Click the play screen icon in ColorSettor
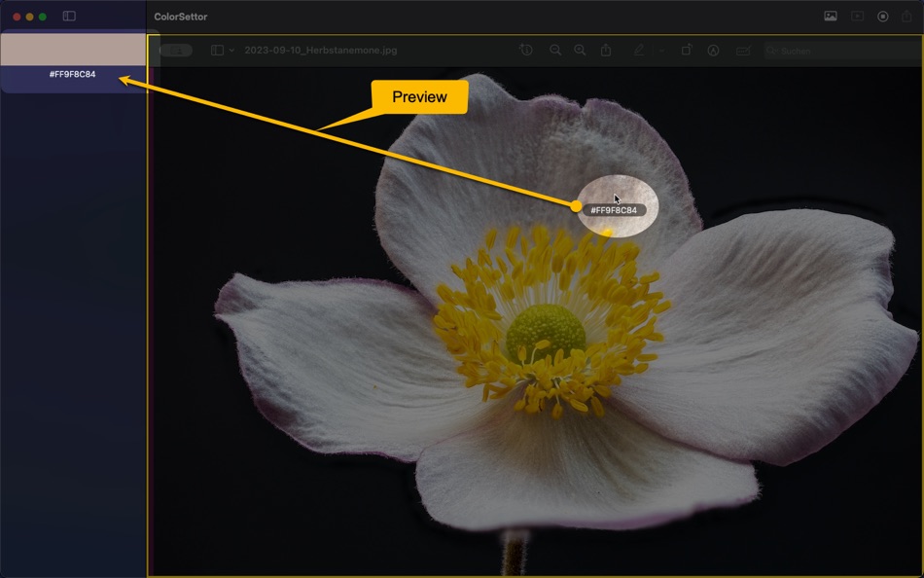The image size is (924, 578). click(x=857, y=17)
